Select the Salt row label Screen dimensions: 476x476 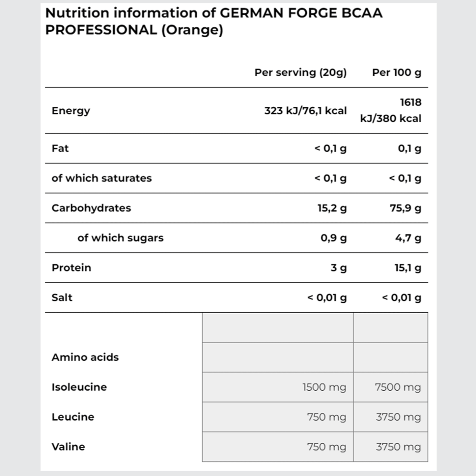point(62,297)
